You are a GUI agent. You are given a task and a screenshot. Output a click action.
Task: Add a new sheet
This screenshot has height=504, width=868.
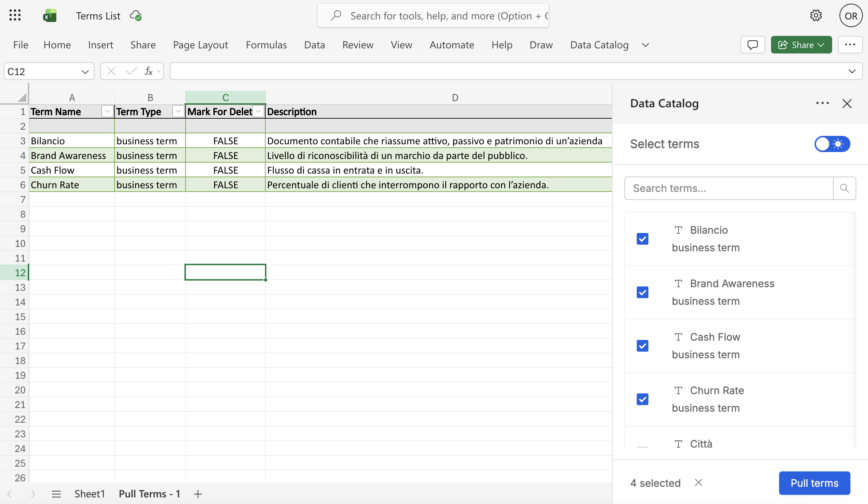tap(198, 494)
